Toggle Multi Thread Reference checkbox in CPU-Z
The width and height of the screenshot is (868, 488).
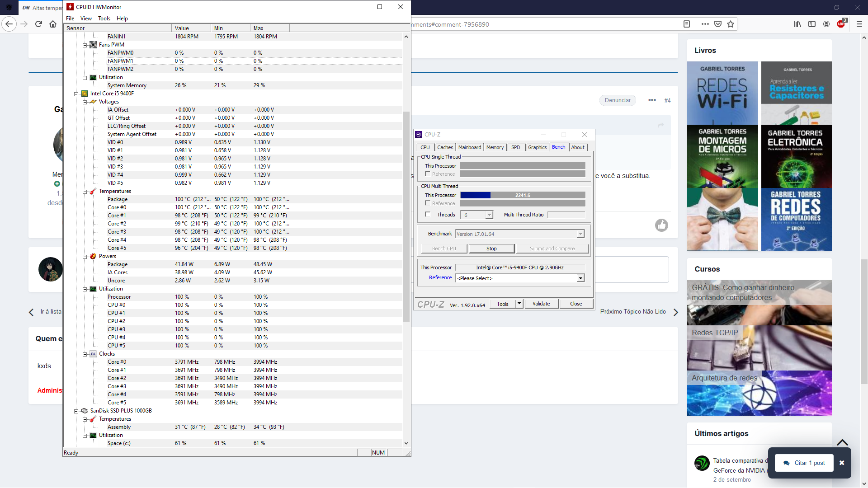[428, 203]
